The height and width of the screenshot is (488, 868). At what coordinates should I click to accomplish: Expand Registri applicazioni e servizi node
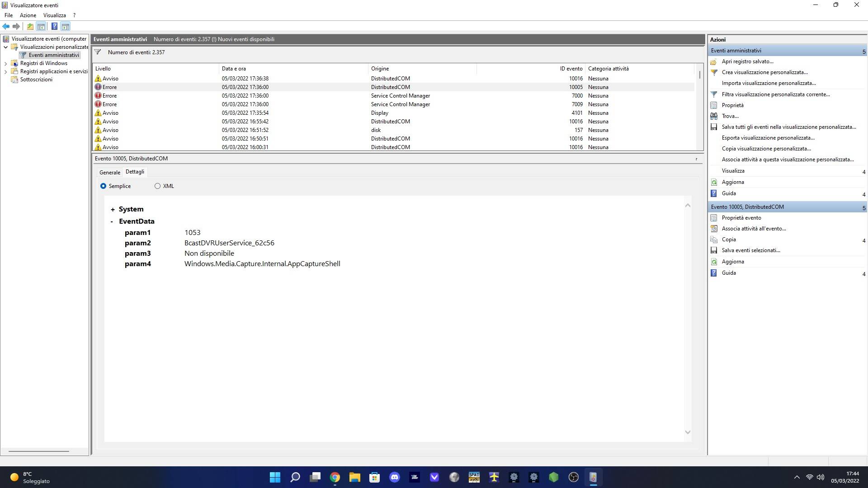pyautogui.click(x=5, y=72)
